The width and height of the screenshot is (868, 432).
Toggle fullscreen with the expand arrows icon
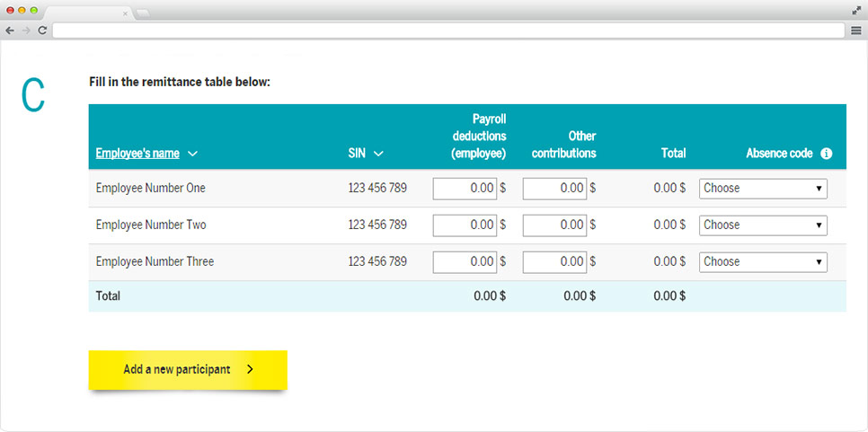[x=856, y=10]
